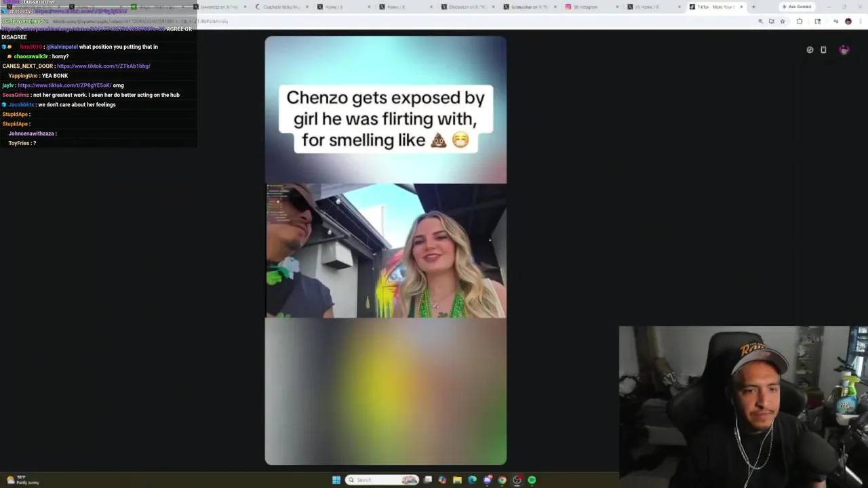Image resolution: width=868 pixels, height=488 pixels.
Task: Click the taskbar Search box
Action: coord(382,480)
